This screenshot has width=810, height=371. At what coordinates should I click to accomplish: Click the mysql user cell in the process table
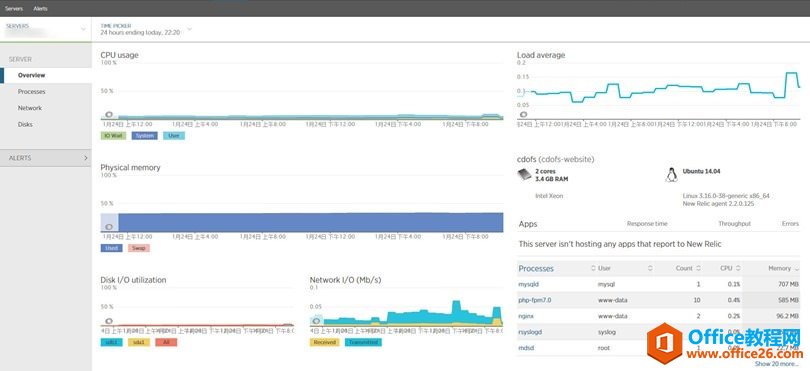[606, 284]
